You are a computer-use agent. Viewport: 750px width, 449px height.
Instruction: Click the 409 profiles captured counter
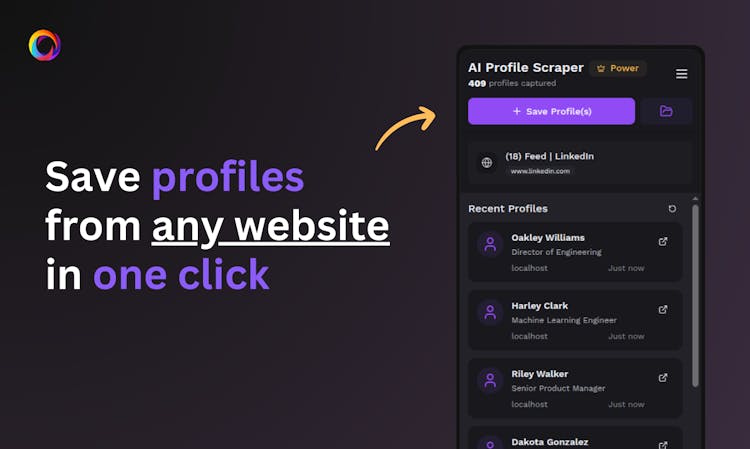pos(512,83)
